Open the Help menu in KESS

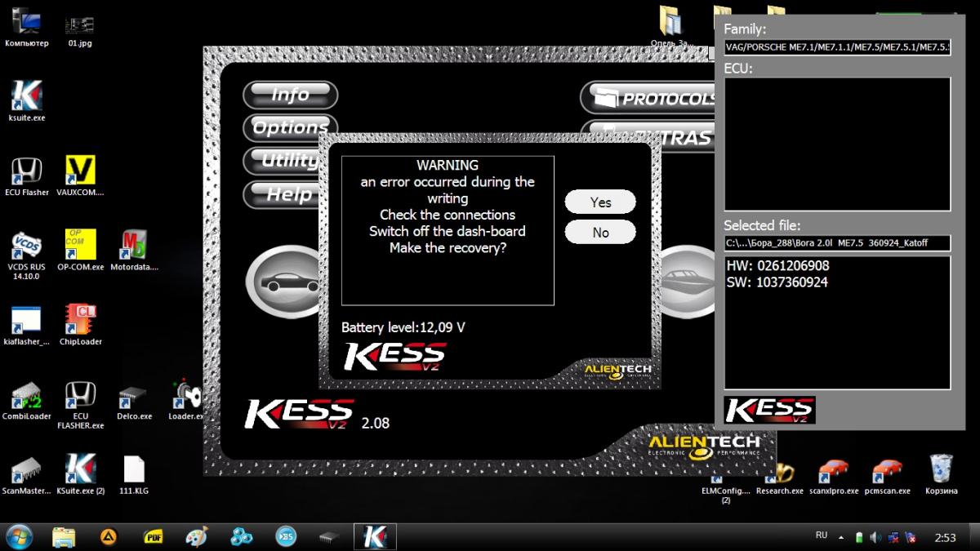point(283,194)
